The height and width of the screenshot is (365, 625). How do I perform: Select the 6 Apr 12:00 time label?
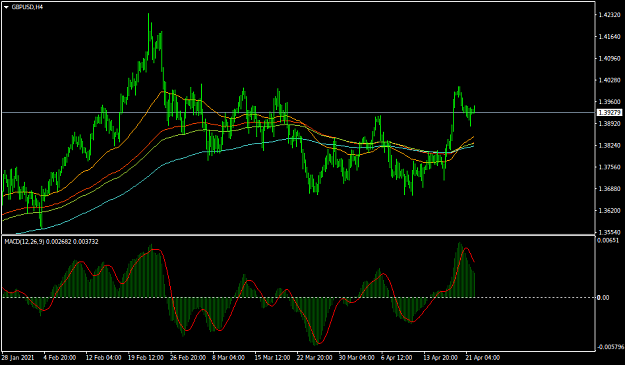point(397,358)
